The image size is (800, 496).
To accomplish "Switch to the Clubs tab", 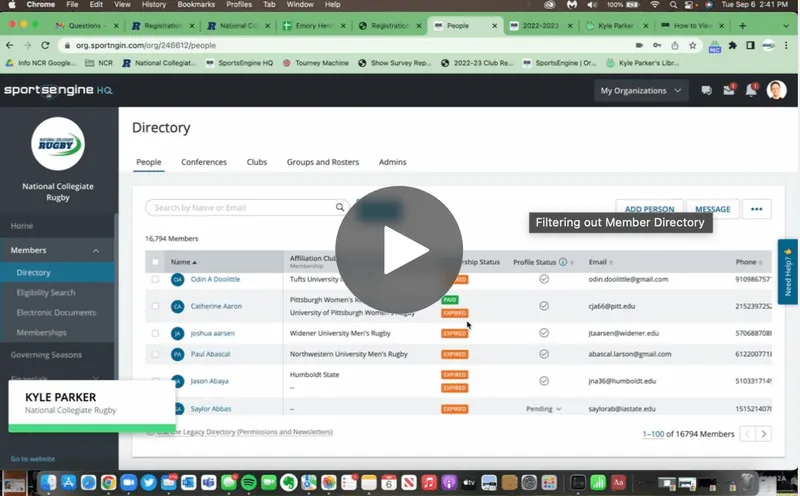I will pyautogui.click(x=257, y=162).
